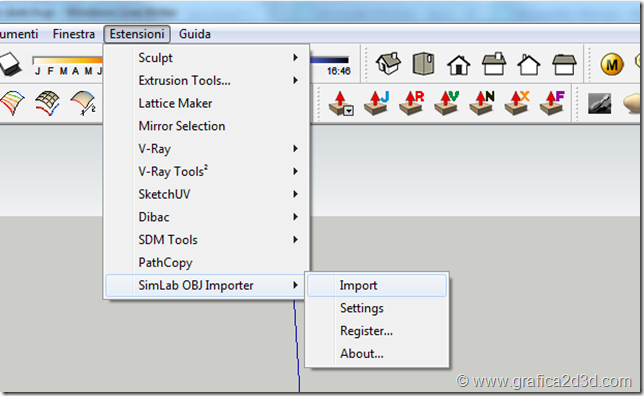Select the red R push-pull tool
The image size is (644, 396).
tap(412, 103)
